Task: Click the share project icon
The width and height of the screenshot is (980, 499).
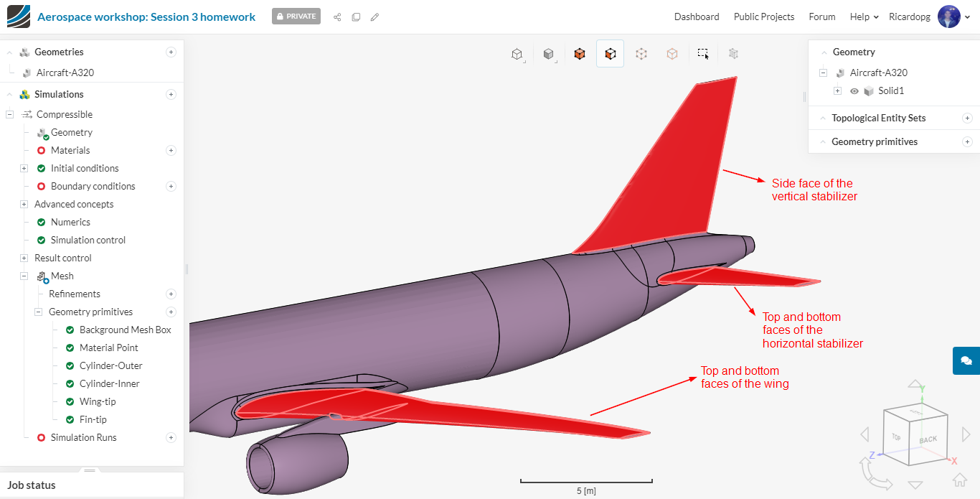Action: (x=337, y=17)
